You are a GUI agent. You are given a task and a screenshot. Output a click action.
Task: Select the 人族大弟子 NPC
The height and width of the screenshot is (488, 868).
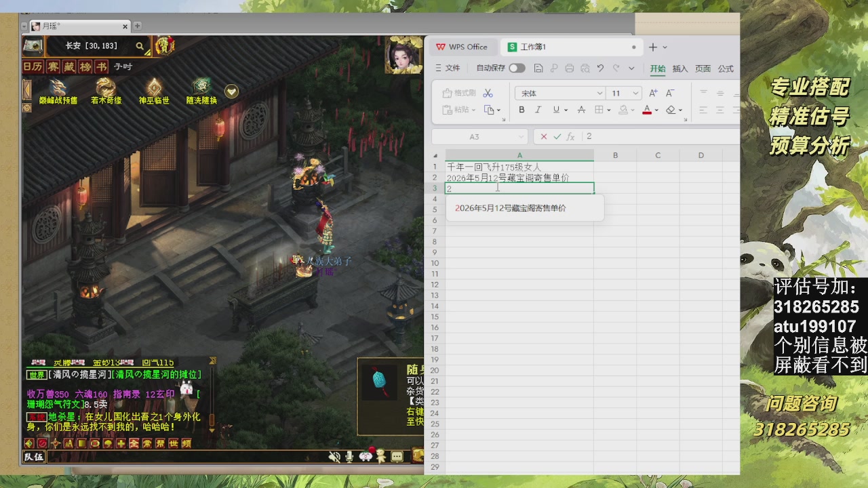(329, 261)
